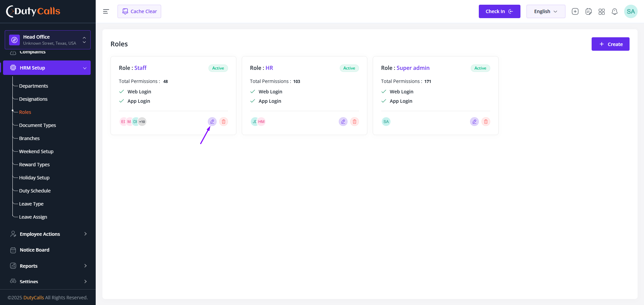Click the DutyCalls logo
Viewport: 644px width, 305px height.
point(33,11)
